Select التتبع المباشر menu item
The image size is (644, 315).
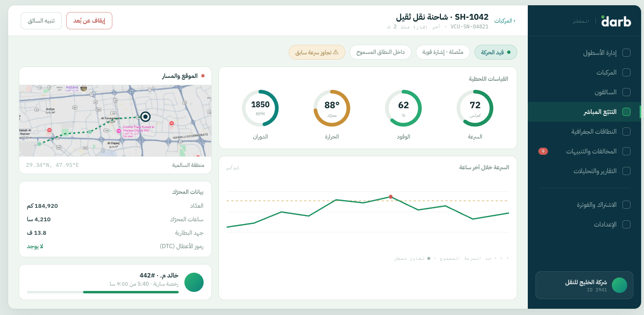pos(584,112)
